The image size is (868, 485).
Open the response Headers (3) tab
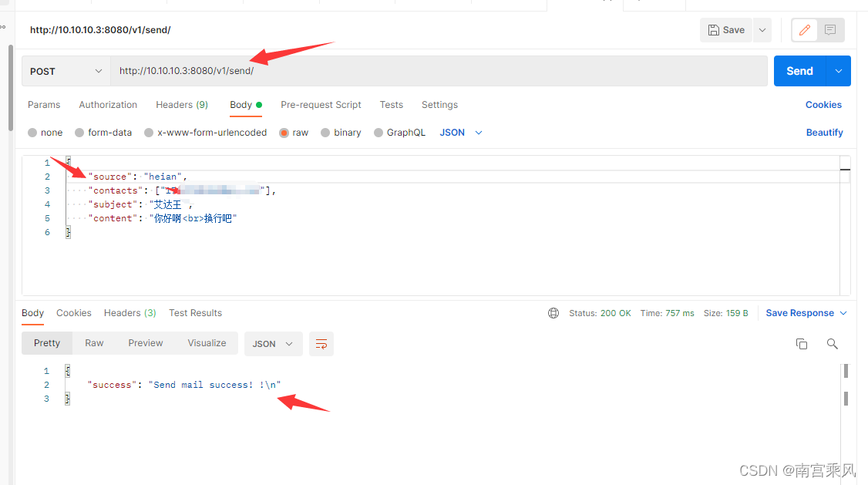[x=130, y=313]
